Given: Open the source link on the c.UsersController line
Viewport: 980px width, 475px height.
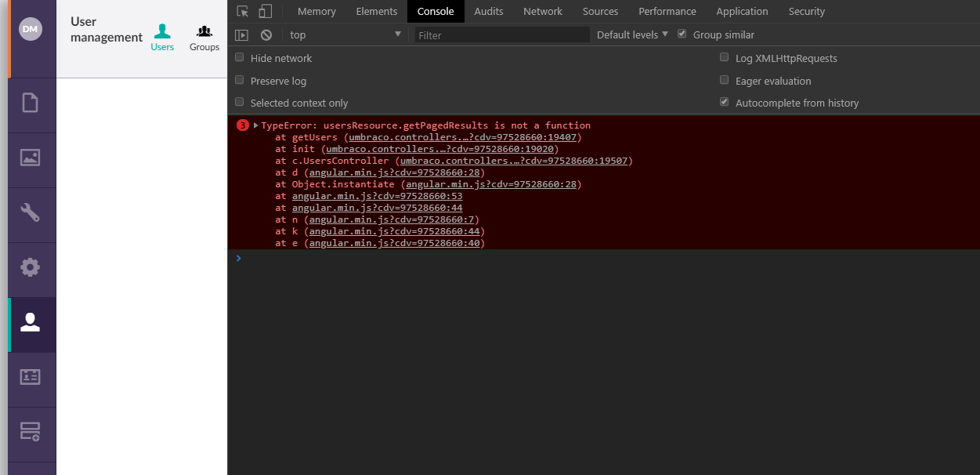Looking at the screenshot, I should [x=513, y=161].
